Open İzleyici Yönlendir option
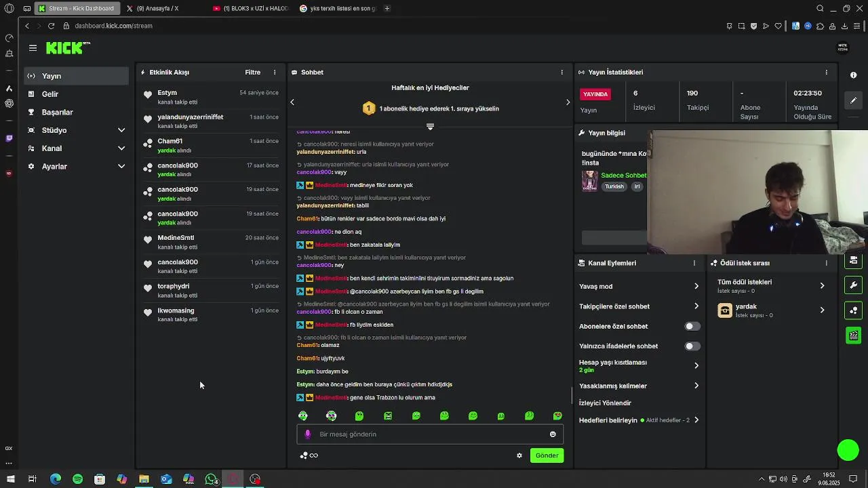 605,403
